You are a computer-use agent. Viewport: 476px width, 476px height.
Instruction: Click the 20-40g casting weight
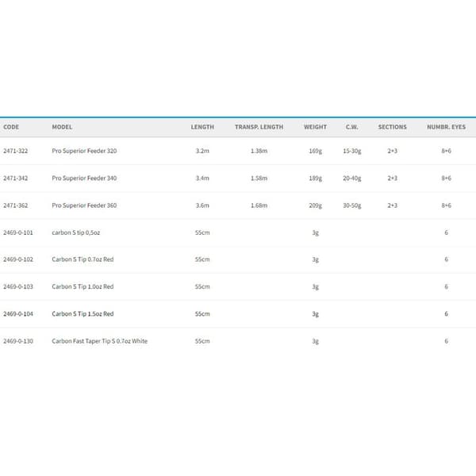tap(351, 178)
